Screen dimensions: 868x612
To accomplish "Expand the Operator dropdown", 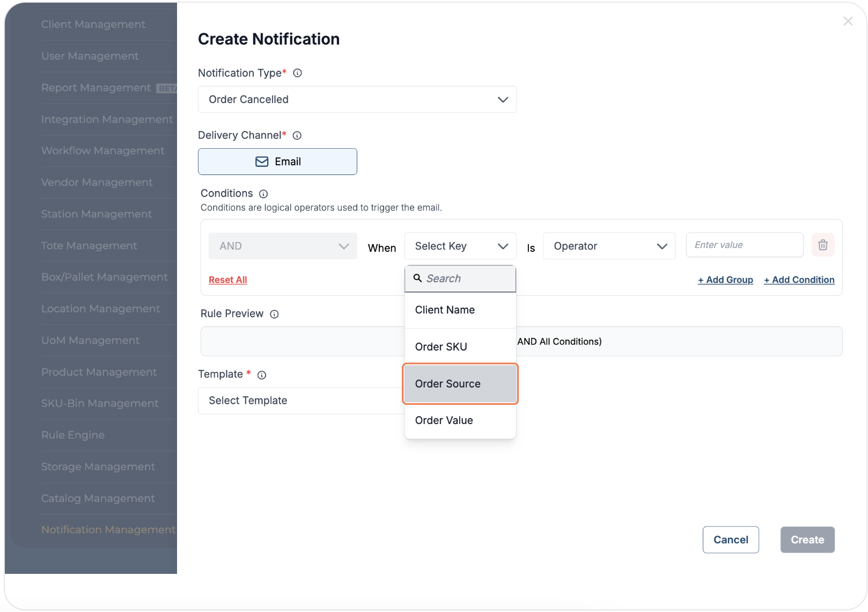I will click(x=609, y=246).
